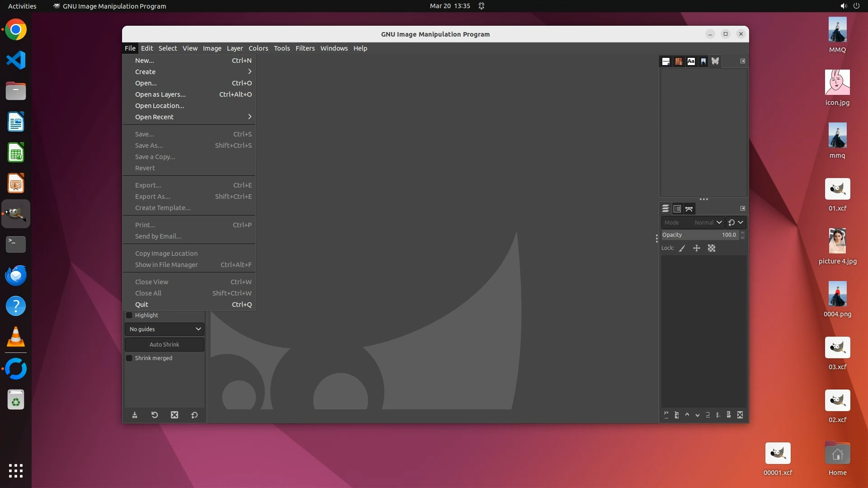Viewport: 868px width, 488px height.
Task: Click reset tool options icon at bottom
Action: (194, 415)
